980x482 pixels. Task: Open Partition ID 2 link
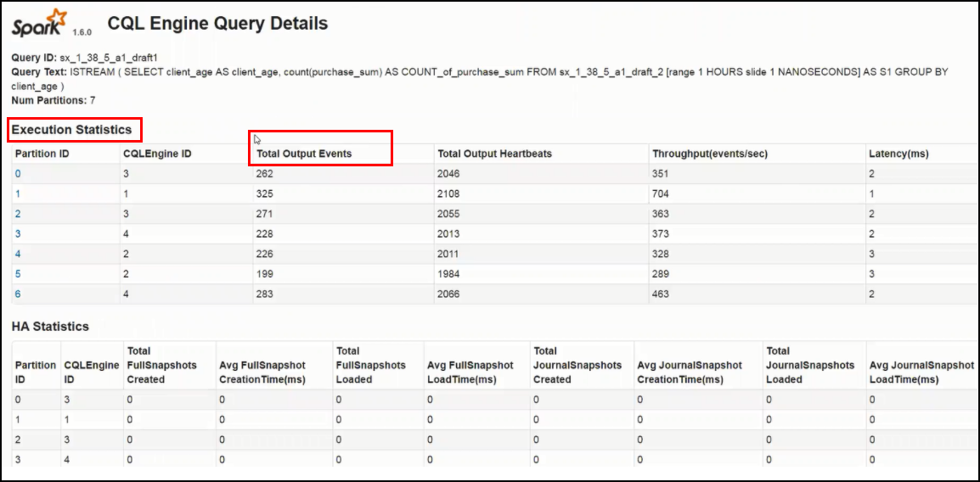point(18,214)
